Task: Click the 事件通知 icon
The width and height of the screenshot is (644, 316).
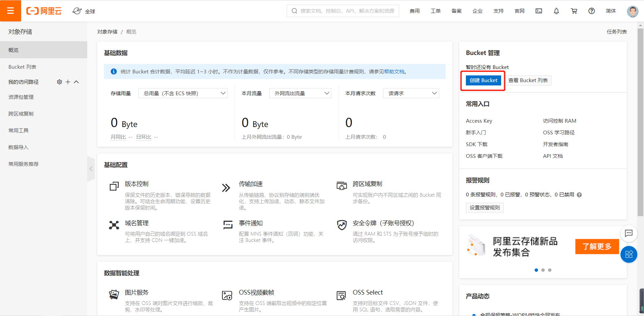Action: coord(228,225)
